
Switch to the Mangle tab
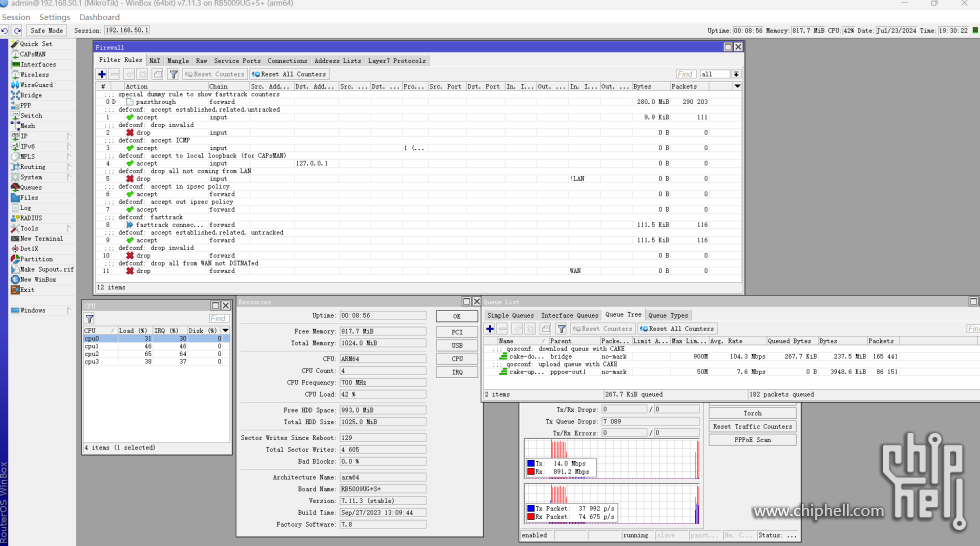[x=178, y=61]
